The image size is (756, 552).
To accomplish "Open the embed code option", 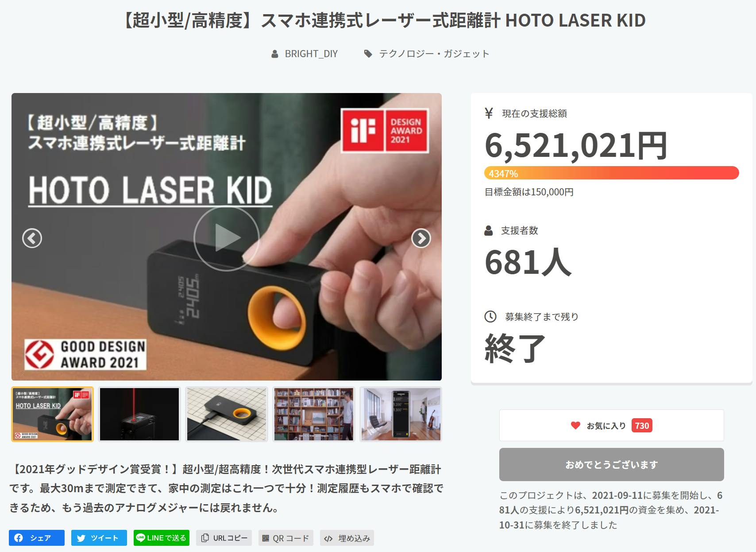I will click(347, 538).
